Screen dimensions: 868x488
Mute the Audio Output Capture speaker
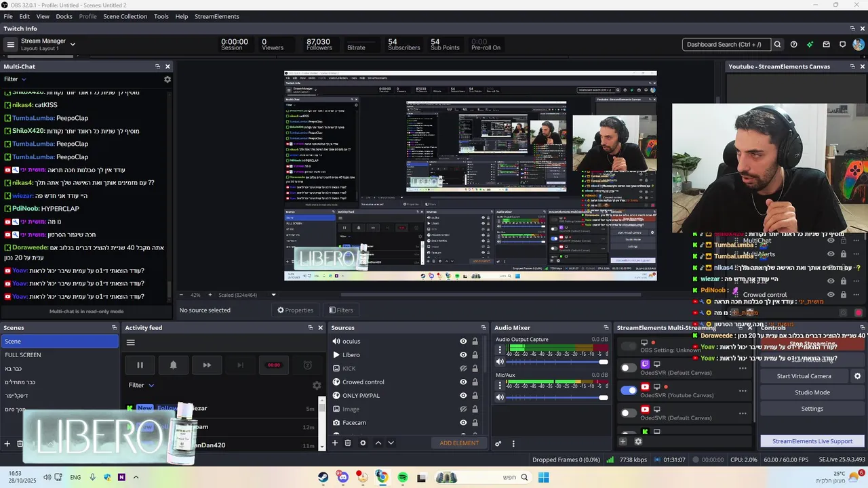(x=500, y=362)
